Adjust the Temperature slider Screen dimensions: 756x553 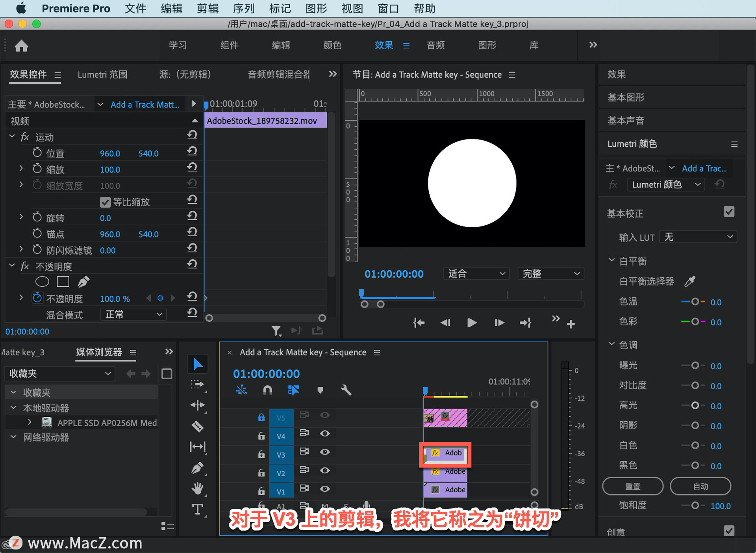coord(695,302)
